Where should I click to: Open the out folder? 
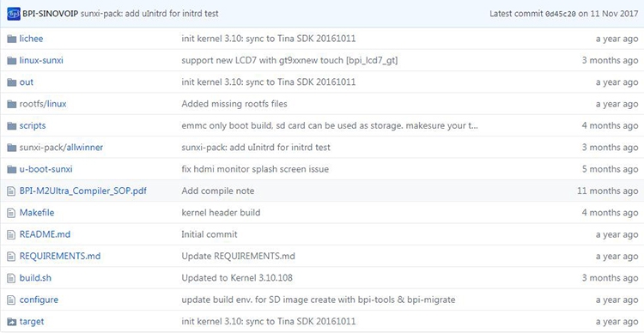[x=27, y=82]
